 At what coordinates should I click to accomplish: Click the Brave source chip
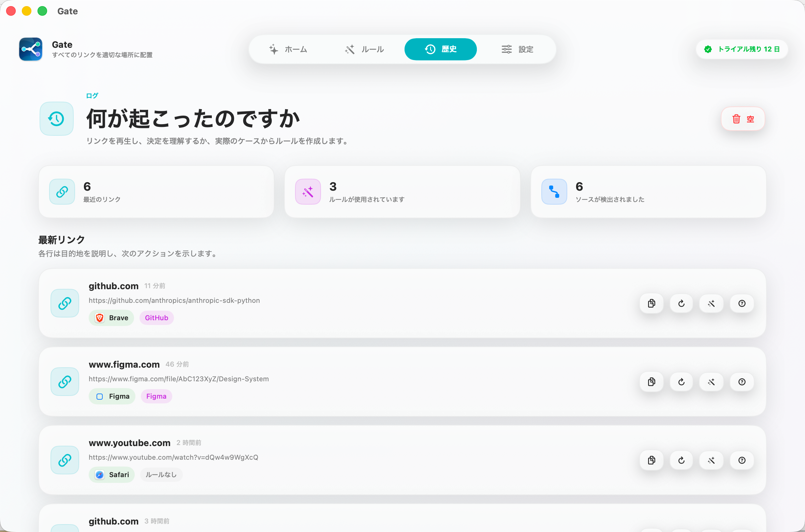coord(112,318)
